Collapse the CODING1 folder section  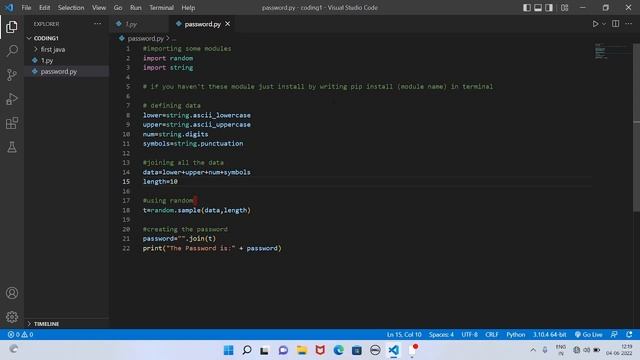[67, 38]
